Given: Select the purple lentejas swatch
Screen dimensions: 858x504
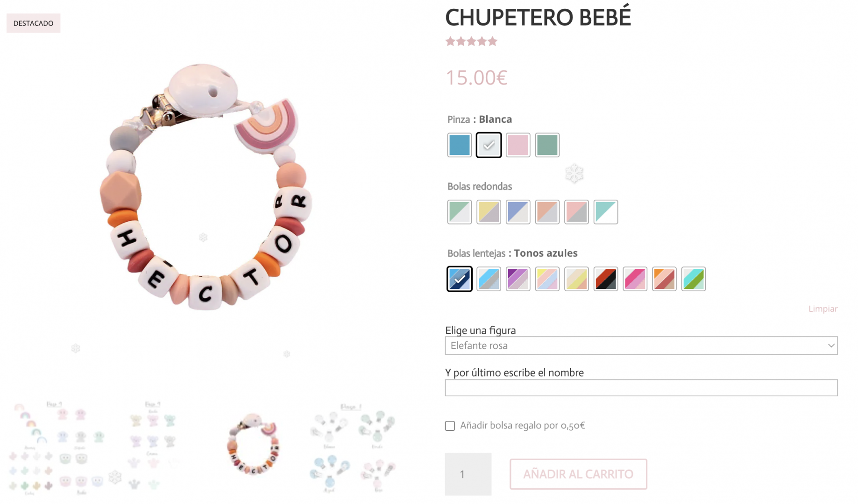Looking at the screenshot, I should click(518, 279).
